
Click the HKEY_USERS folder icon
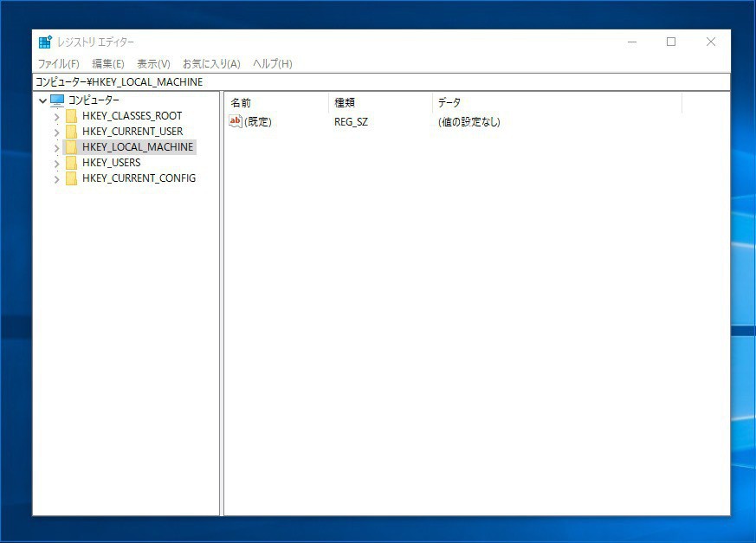[71, 163]
